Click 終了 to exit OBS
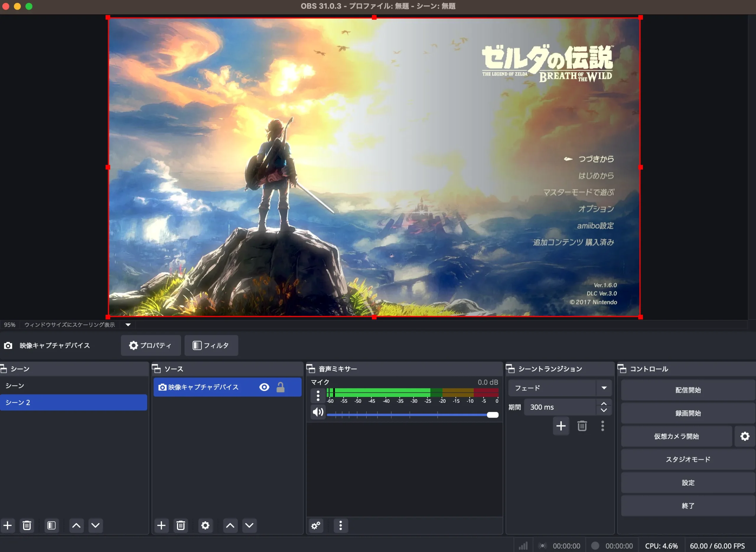Image resolution: width=756 pixels, height=552 pixels. (x=688, y=506)
